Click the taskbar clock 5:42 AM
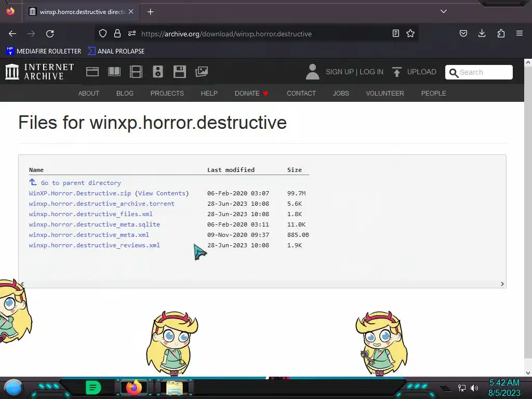This screenshot has height=399, width=532. tap(504, 383)
